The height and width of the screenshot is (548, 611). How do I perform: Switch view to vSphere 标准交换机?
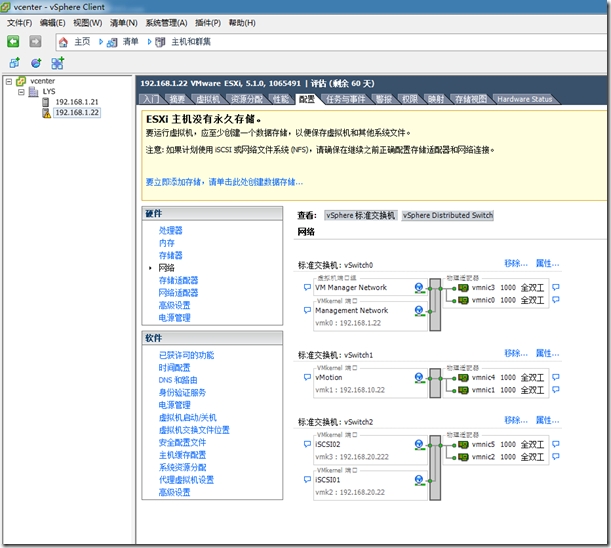point(360,216)
